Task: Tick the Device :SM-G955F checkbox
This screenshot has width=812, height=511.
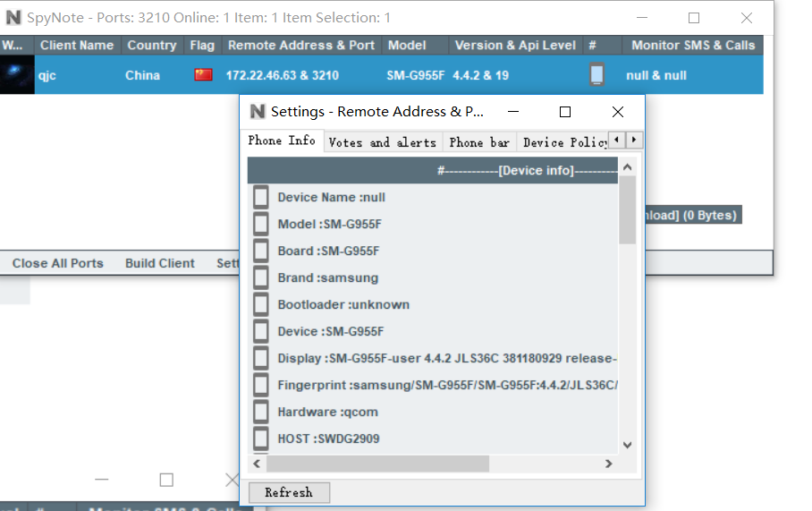Action: [261, 331]
